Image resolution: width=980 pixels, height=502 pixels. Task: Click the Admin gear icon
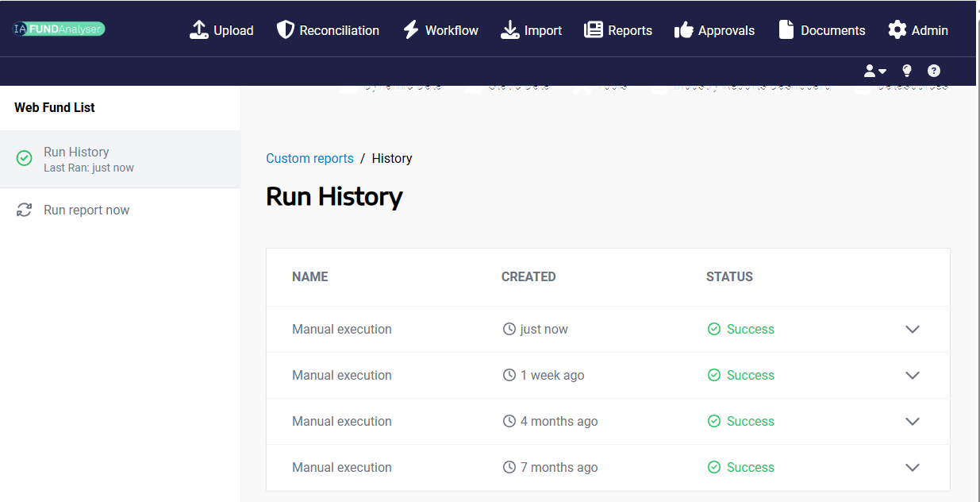tap(897, 30)
